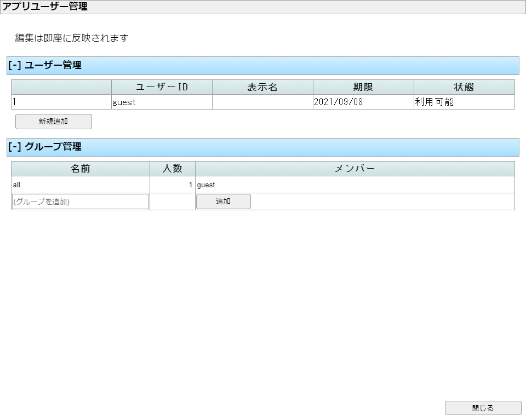The height and width of the screenshot is (420, 526).
Task: Click guest in the メンバー column
Action: click(x=206, y=185)
